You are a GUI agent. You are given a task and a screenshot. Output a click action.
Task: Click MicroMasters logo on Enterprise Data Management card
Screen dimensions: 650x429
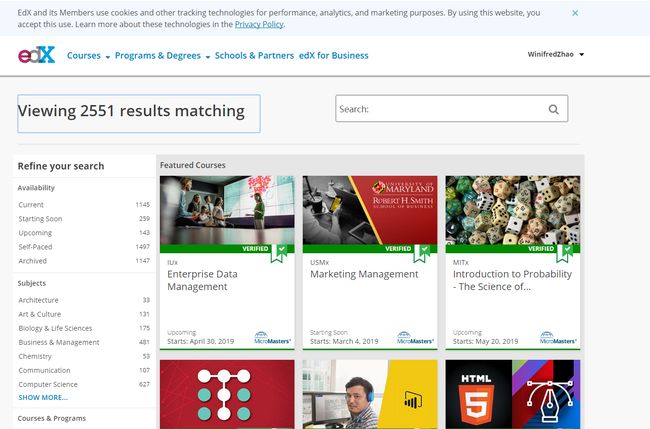(272, 338)
